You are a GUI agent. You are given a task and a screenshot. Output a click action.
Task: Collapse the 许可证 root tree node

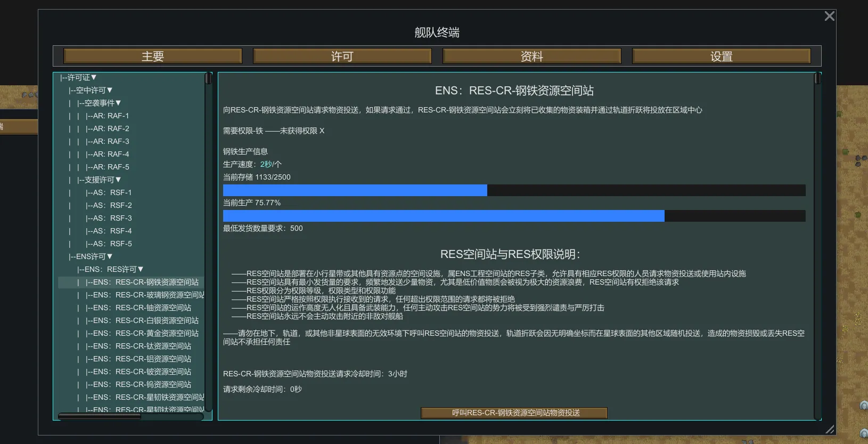(x=79, y=78)
